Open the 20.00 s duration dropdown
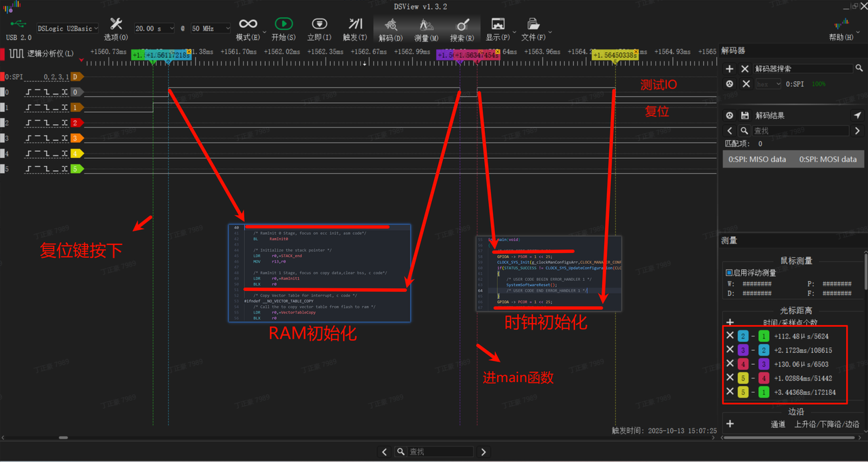868x462 pixels. (x=155, y=28)
